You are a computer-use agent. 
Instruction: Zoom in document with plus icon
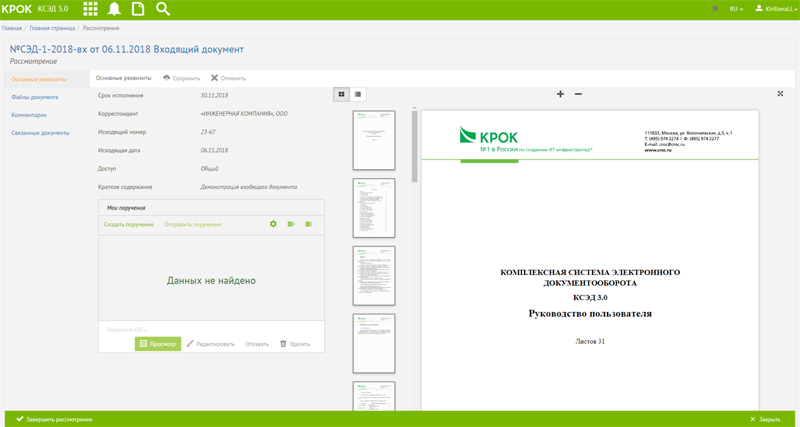coord(560,94)
